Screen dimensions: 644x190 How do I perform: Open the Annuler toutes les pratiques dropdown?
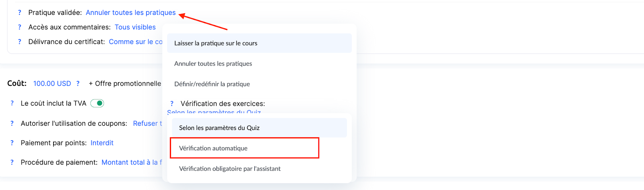click(130, 13)
